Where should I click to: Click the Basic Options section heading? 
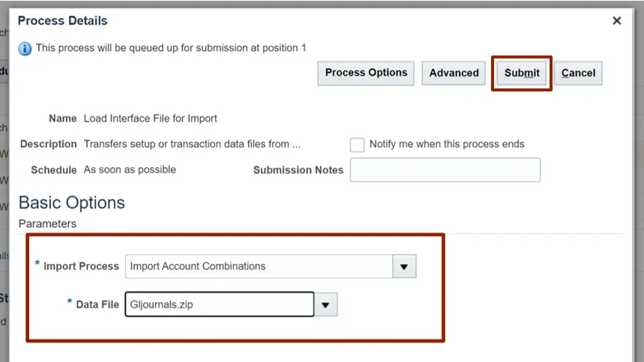coord(71,202)
